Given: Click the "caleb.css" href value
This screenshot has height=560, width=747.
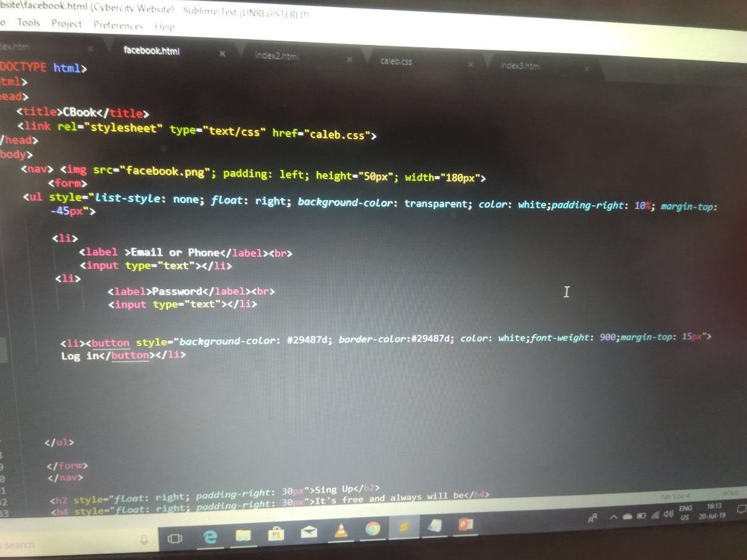Looking at the screenshot, I should click(337, 134).
